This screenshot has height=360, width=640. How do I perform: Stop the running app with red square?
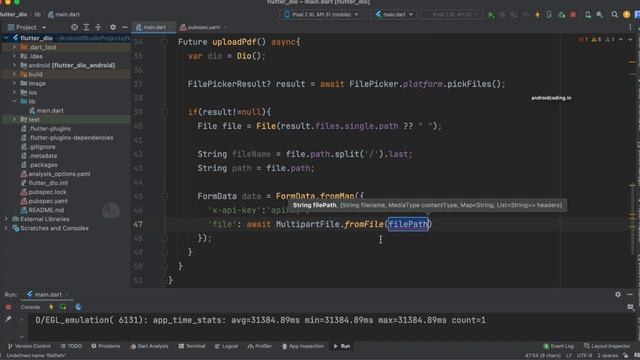coord(573,15)
